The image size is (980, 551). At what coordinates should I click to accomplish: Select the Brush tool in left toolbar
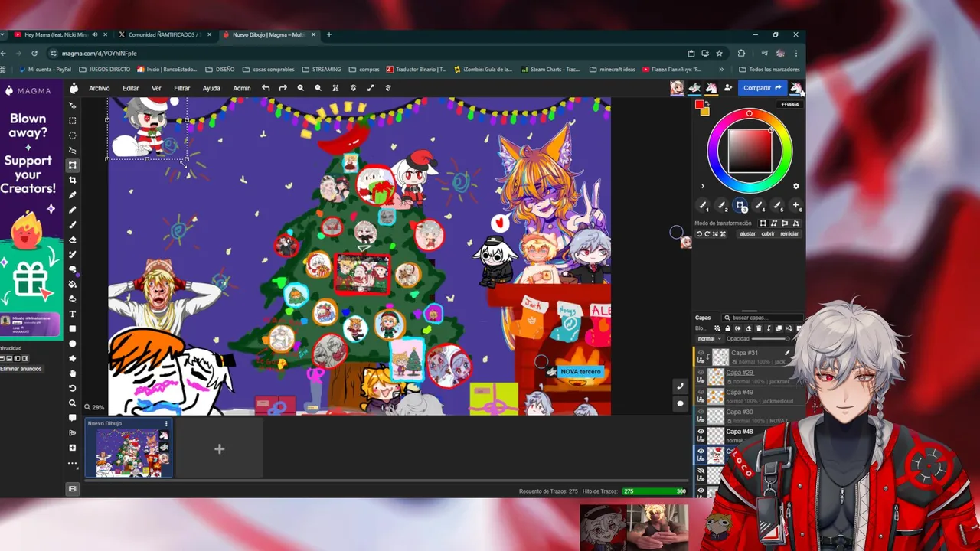click(x=73, y=225)
